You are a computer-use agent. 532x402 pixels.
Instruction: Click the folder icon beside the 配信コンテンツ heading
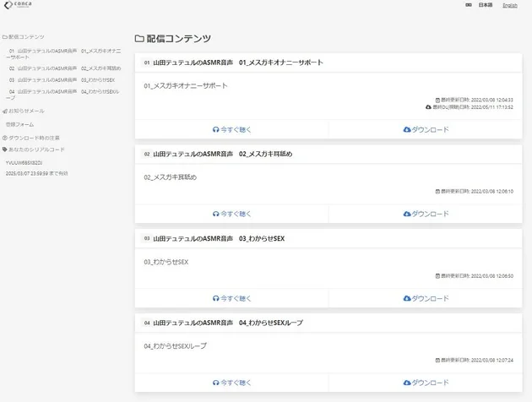[x=139, y=39]
